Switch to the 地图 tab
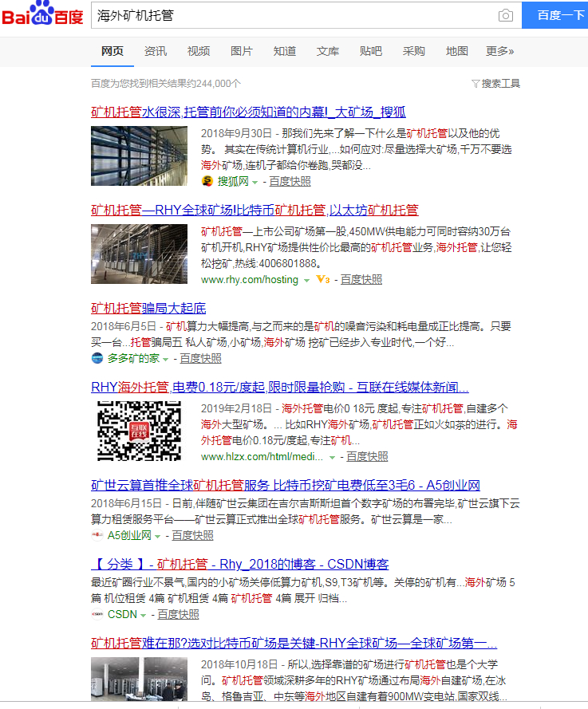This screenshot has width=588, height=709. coord(457,51)
